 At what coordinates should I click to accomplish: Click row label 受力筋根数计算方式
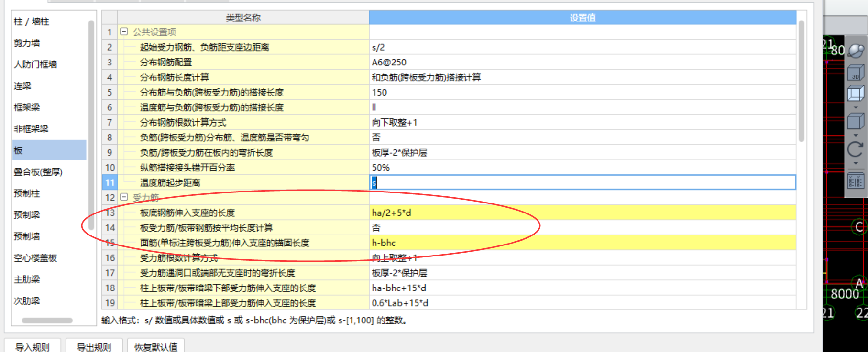tap(178, 258)
